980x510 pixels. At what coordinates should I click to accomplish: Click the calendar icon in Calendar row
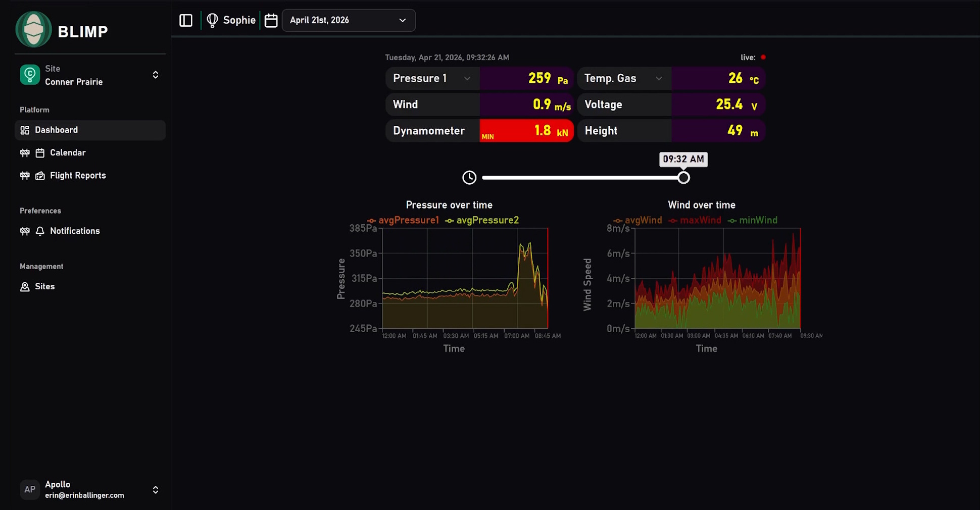point(40,153)
